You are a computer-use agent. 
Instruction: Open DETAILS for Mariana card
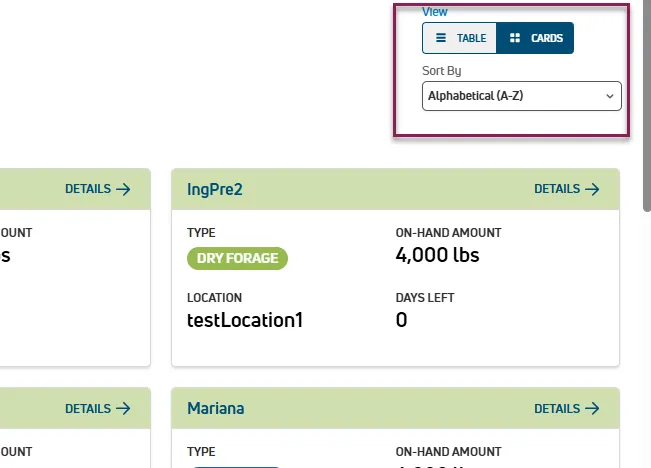click(567, 409)
